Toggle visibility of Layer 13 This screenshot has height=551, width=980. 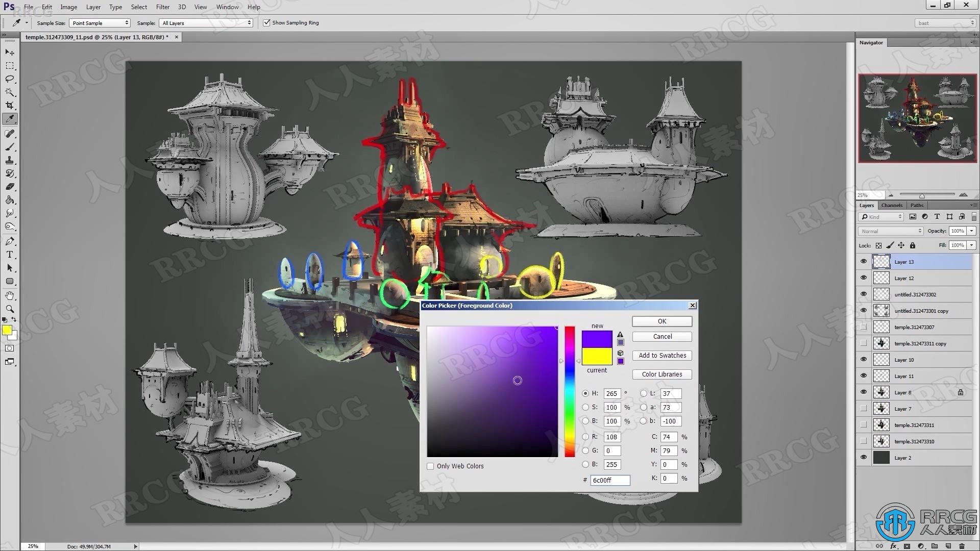click(x=864, y=261)
